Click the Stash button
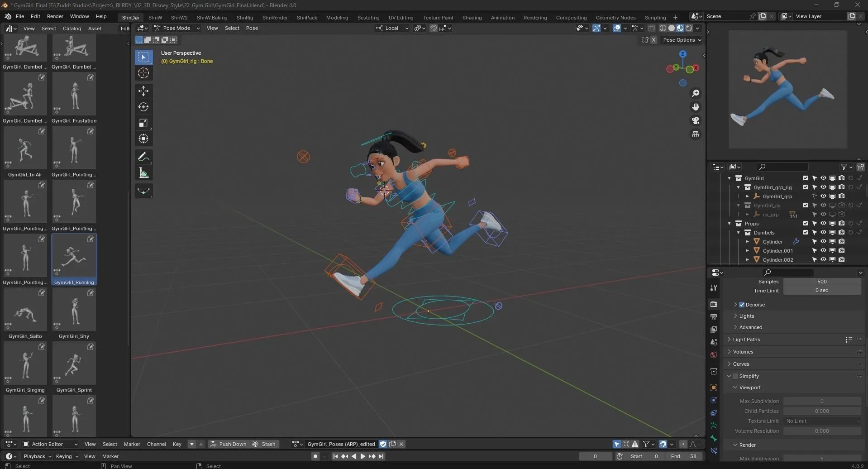The width and height of the screenshot is (868, 469). 264,444
